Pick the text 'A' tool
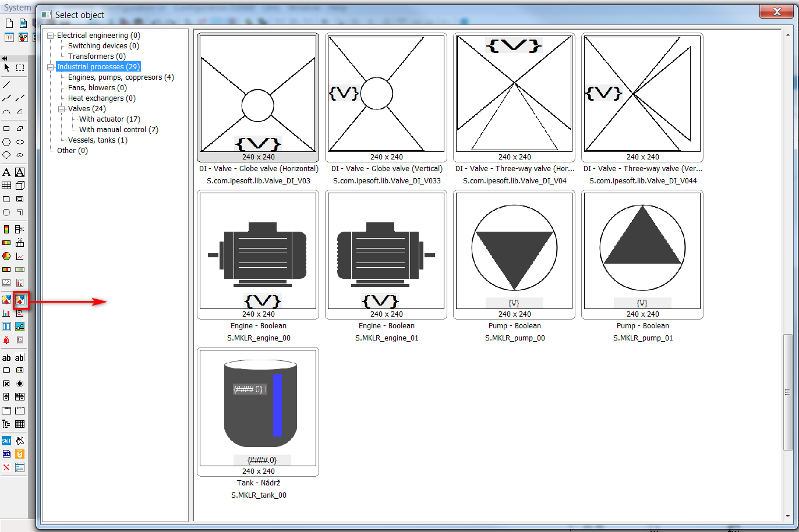The width and height of the screenshot is (799, 532). 6,172
